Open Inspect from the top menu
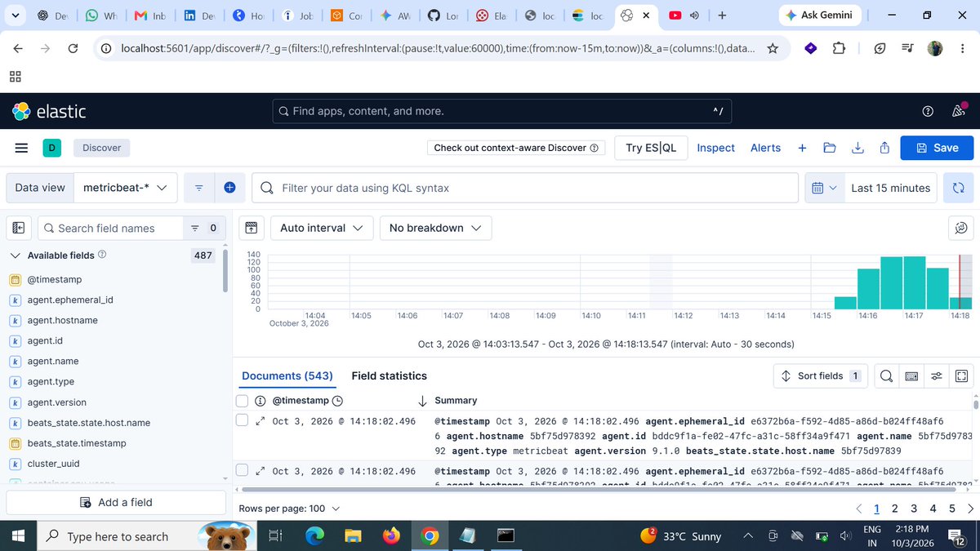 click(715, 148)
